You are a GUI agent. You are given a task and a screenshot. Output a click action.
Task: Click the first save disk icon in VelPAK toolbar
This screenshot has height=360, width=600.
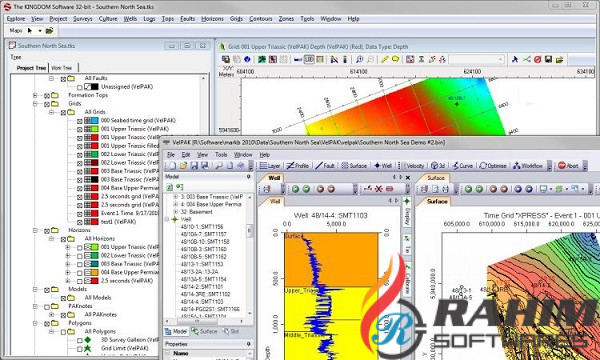[194, 166]
